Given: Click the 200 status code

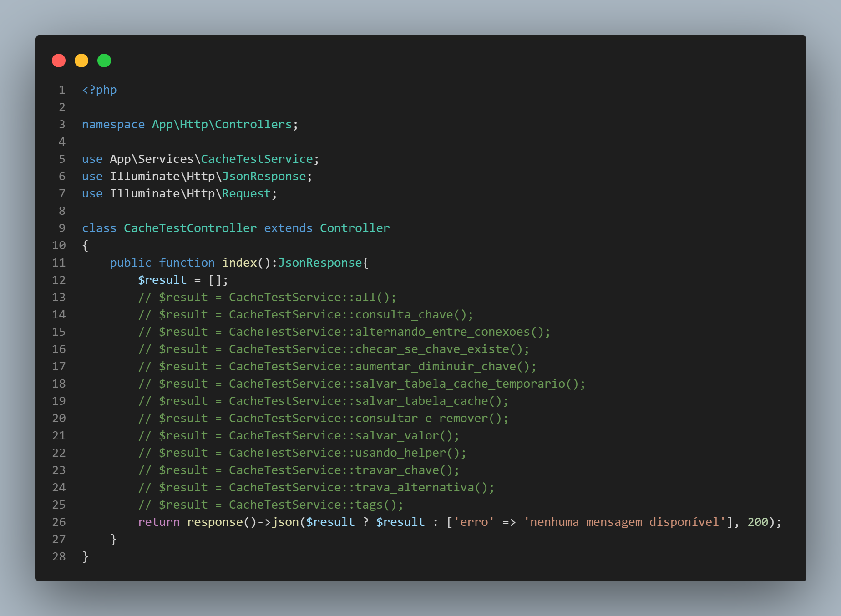Looking at the screenshot, I should (758, 522).
